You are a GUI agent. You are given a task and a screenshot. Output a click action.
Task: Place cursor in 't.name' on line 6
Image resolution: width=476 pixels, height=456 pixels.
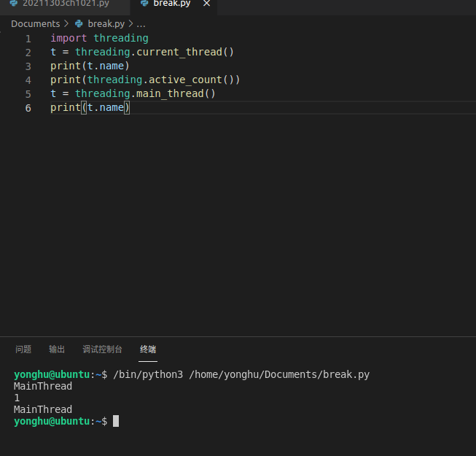pos(106,107)
